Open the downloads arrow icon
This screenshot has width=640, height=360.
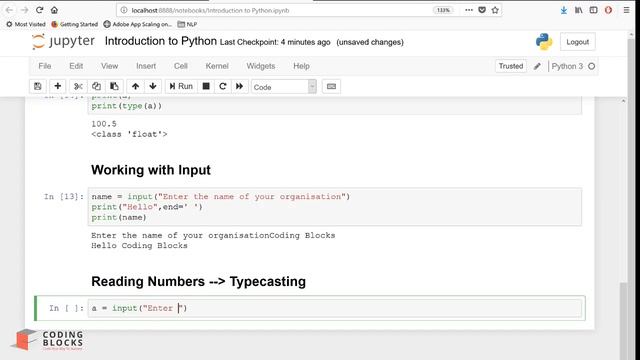click(x=564, y=10)
